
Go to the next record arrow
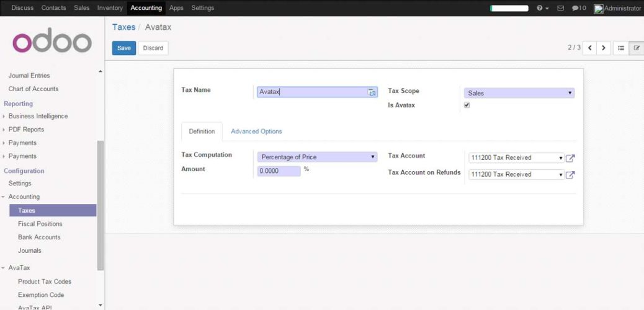click(603, 48)
